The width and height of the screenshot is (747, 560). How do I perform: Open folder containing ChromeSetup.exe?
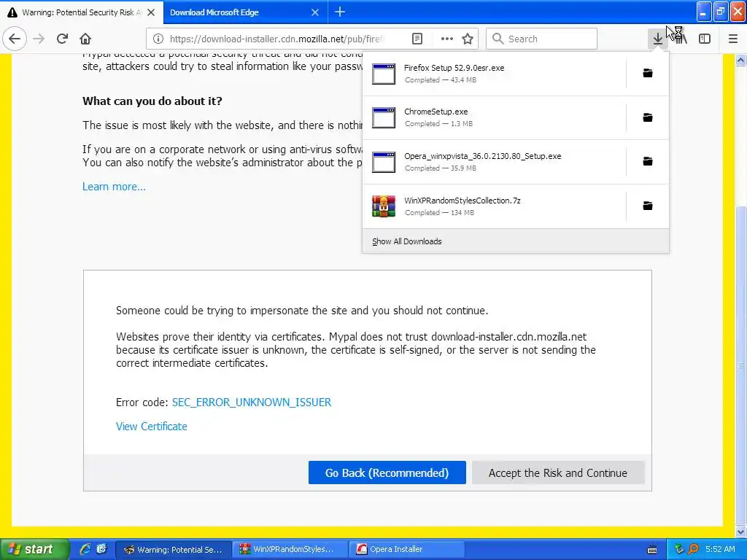click(648, 117)
